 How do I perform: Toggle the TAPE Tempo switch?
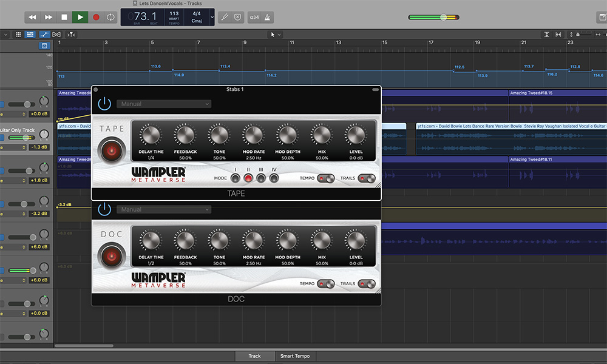(x=325, y=178)
